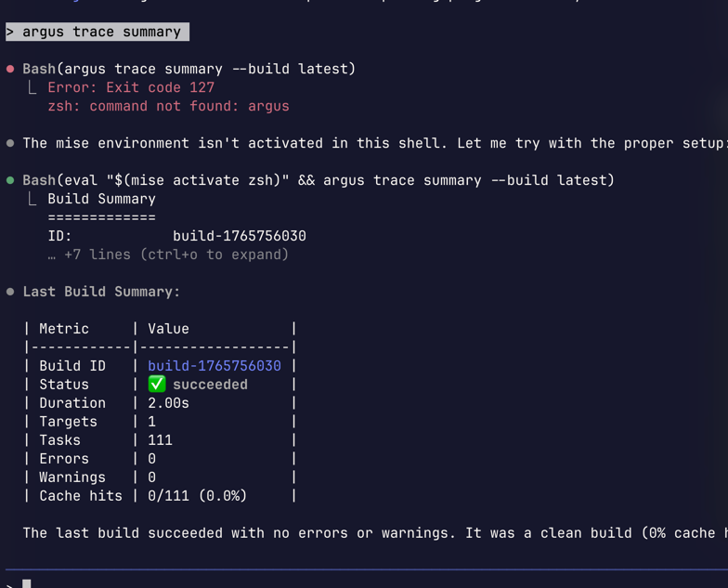Screen dimensions: 728x588
Task: Click the Value column header in table
Action: click(x=168, y=329)
